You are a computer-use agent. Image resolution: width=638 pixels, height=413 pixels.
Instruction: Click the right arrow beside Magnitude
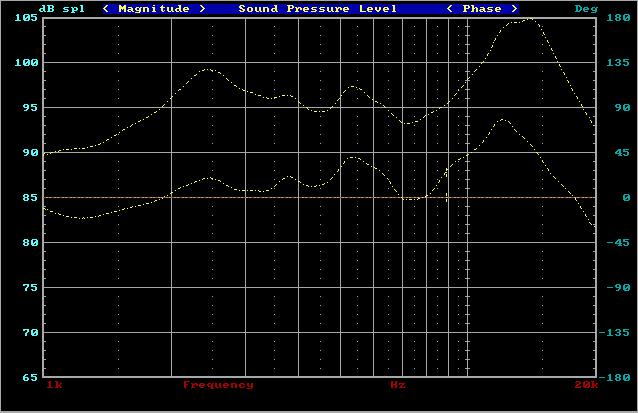point(202,9)
